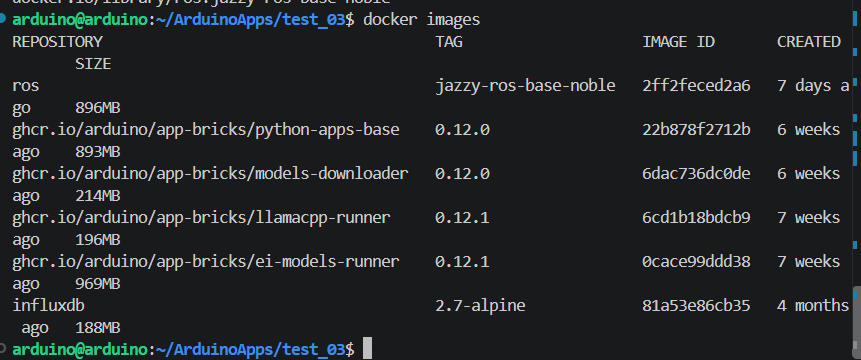
Task: Click the TAG column header
Action: pos(449,42)
